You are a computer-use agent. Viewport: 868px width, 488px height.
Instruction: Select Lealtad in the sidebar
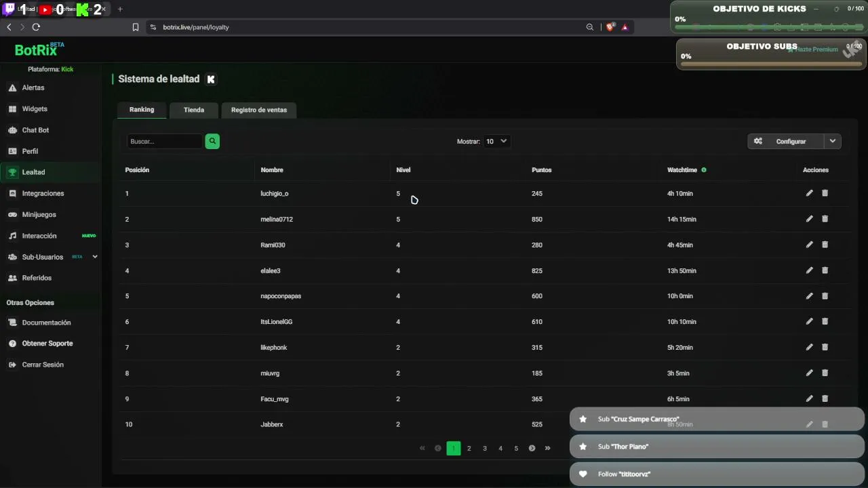pyautogui.click(x=51, y=172)
